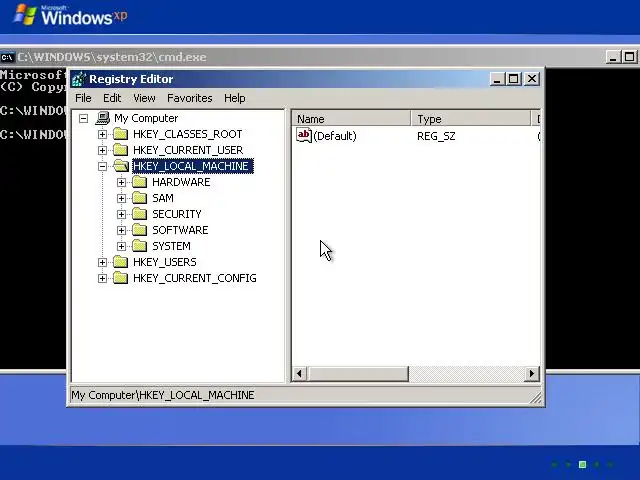
Task: Select the HKEY_CURRENT_USER label
Action: (188, 150)
